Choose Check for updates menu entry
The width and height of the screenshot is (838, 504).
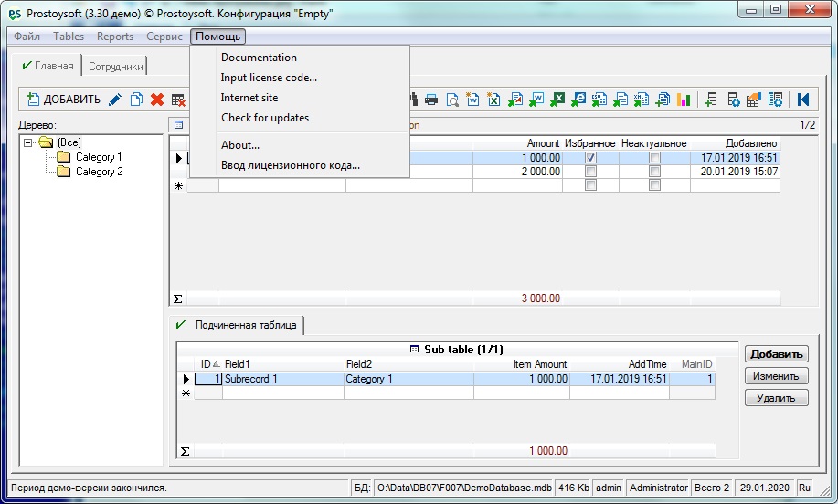pyautogui.click(x=265, y=118)
